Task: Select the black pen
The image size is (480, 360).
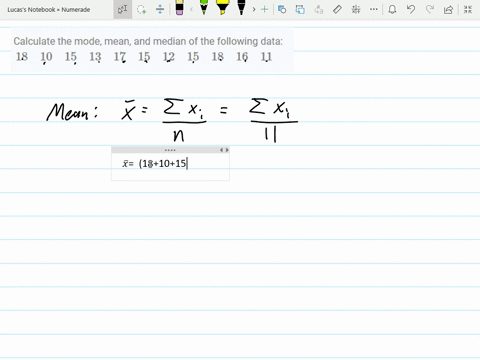Action: [241, 7]
